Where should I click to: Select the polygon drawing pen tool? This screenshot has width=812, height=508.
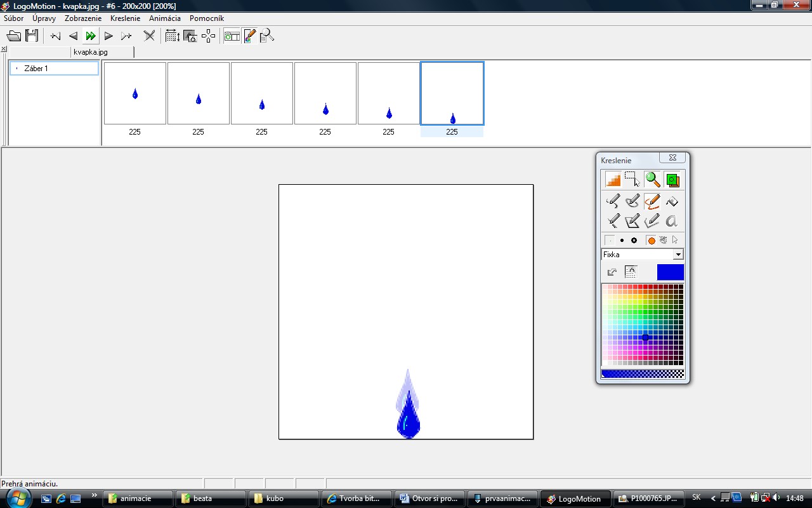632,221
